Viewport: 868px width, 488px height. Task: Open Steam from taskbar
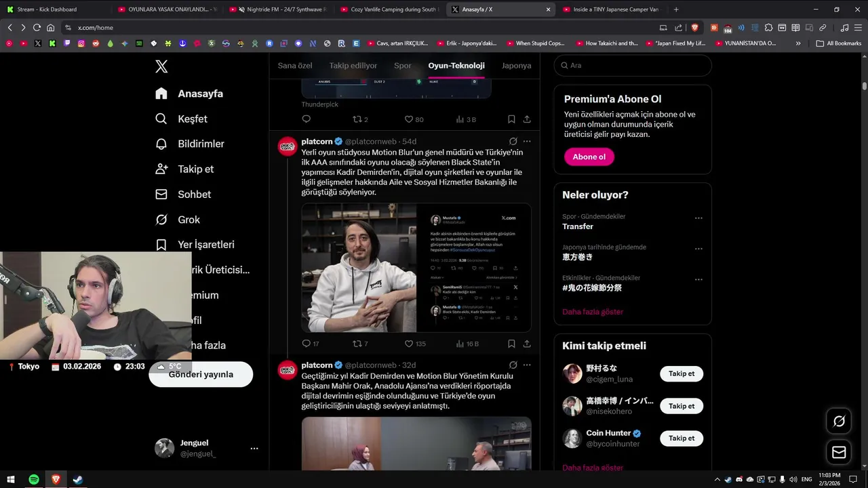78,479
